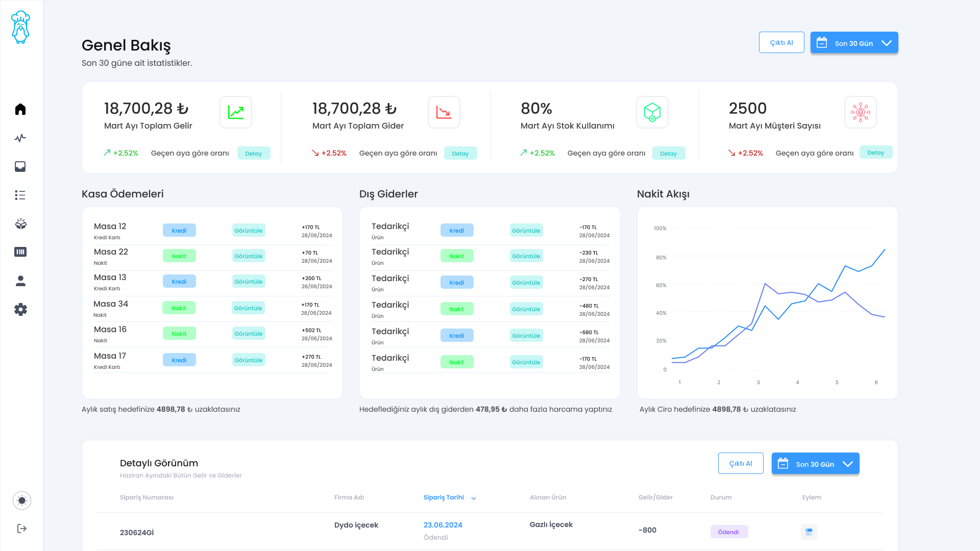Image resolution: width=980 pixels, height=551 pixels.
Task: Click Kredi tag for Masa 12
Action: [179, 231]
